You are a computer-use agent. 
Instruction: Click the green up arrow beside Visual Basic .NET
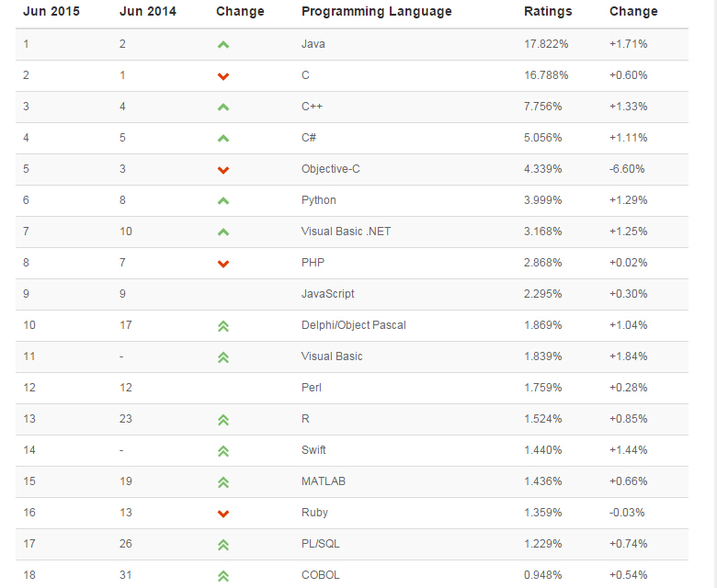pos(222,232)
